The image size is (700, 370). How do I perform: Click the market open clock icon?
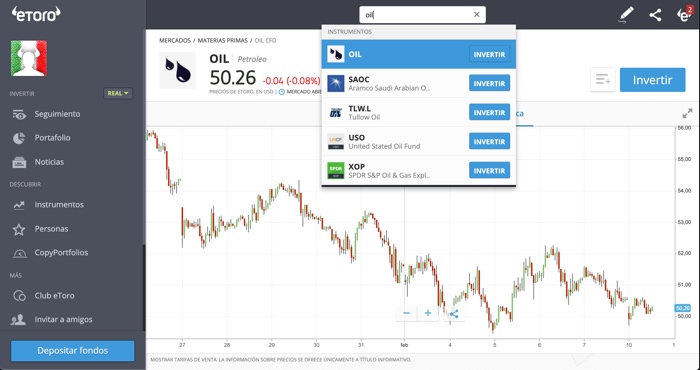tap(282, 92)
